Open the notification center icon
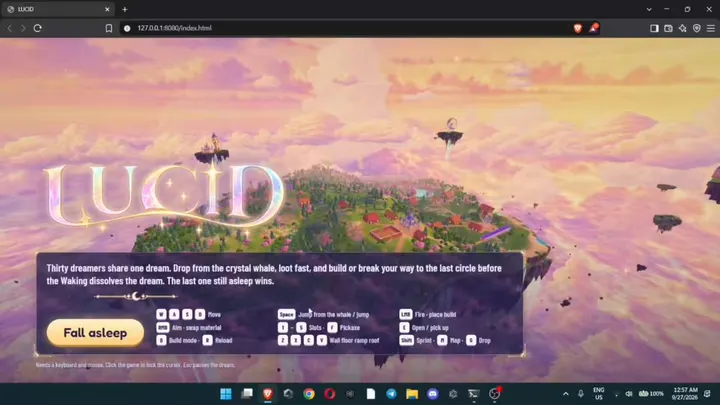Image resolution: width=720 pixels, height=405 pixels. pyautogui.click(x=707, y=394)
